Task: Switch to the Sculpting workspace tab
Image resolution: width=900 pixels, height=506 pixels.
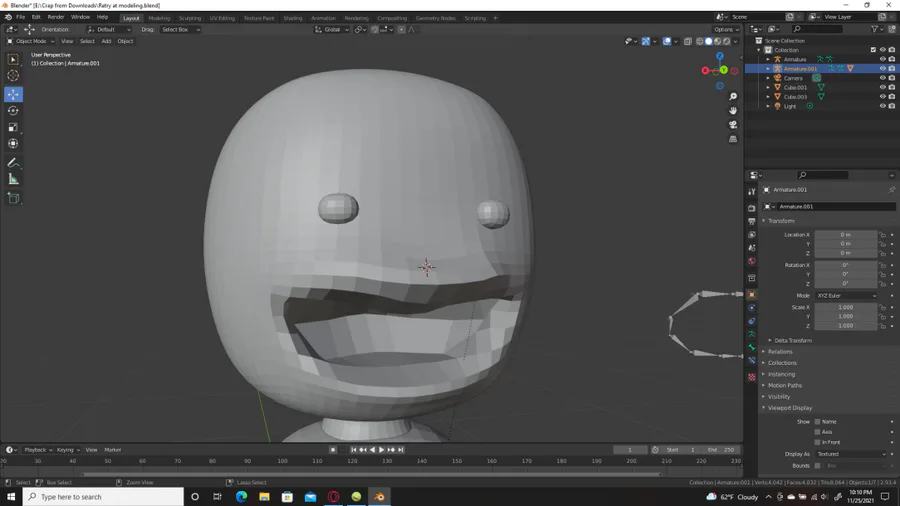Action: pyautogui.click(x=189, y=18)
